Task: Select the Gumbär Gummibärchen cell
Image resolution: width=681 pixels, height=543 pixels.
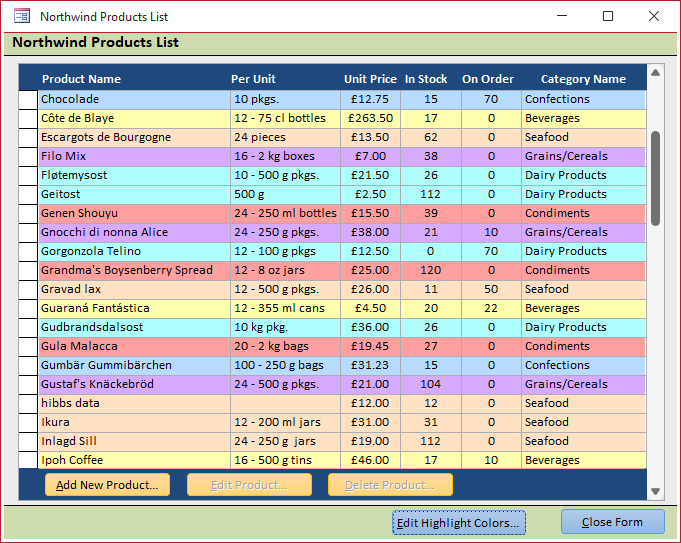Action: 134,366
